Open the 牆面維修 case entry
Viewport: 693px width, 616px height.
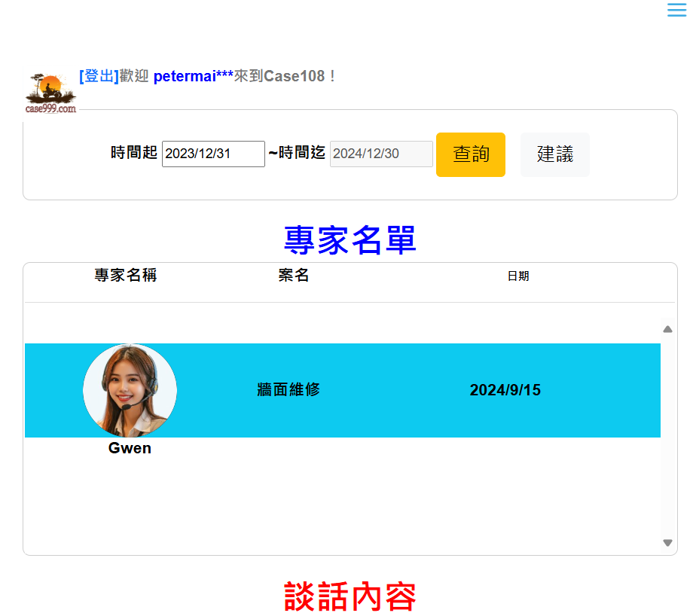288,390
